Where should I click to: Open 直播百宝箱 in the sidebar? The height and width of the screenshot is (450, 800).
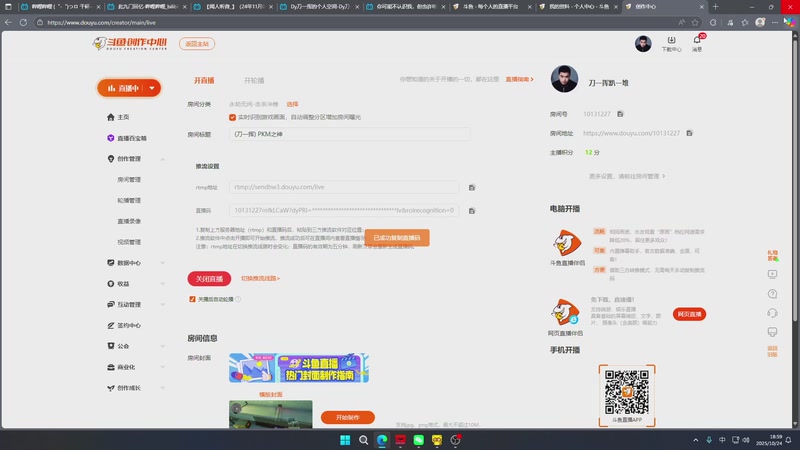click(127, 138)
